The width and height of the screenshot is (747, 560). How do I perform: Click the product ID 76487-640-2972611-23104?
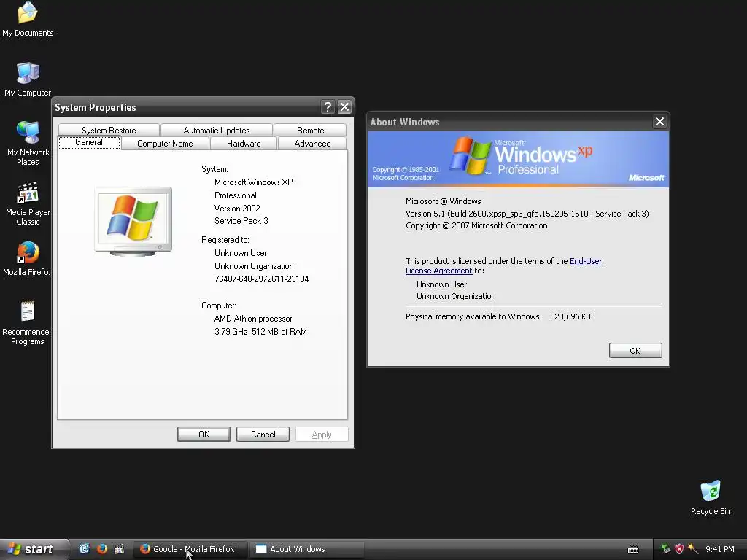[x=262, y=279]
